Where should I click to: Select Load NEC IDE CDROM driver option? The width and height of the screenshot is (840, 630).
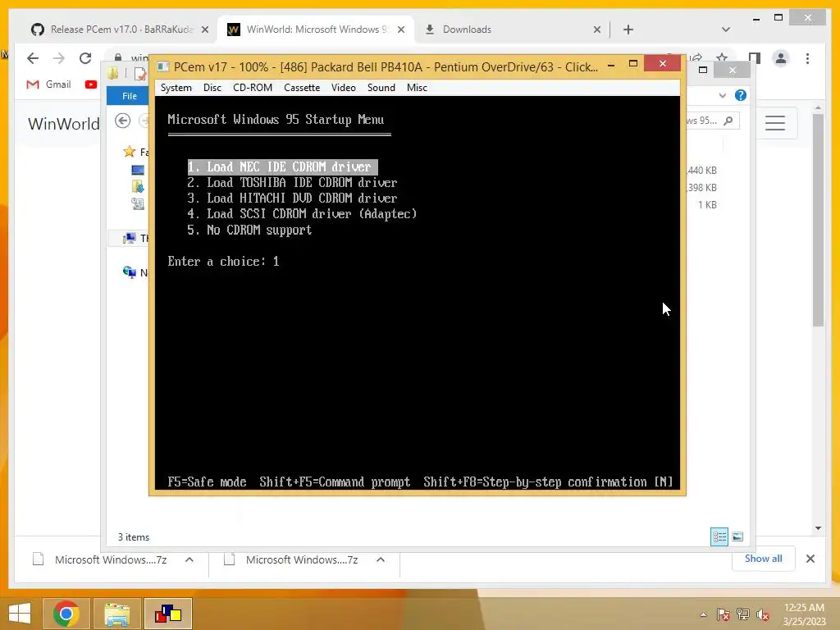click(x=282, y=167)
